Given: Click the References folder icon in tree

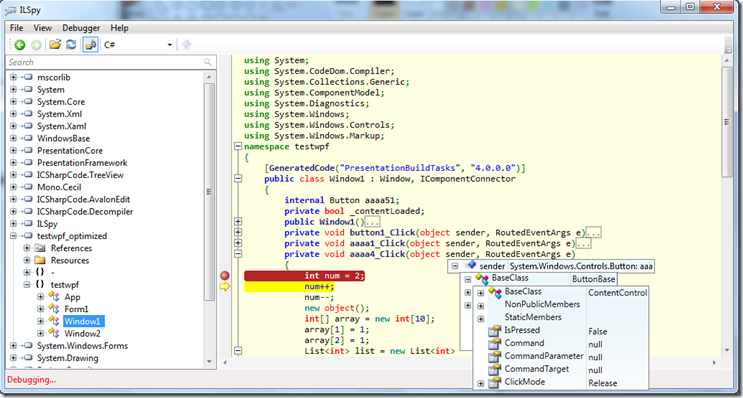Looking at the screenshot, I should 40,248.
